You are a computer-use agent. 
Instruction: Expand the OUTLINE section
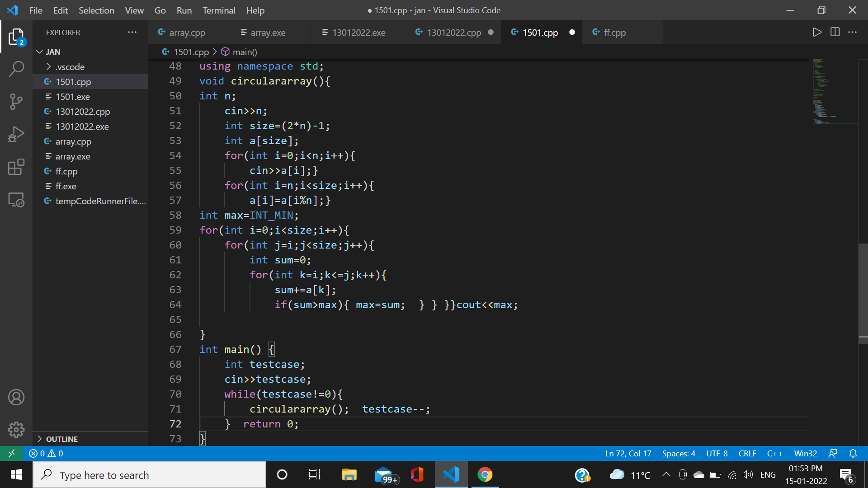pos(62,439)
